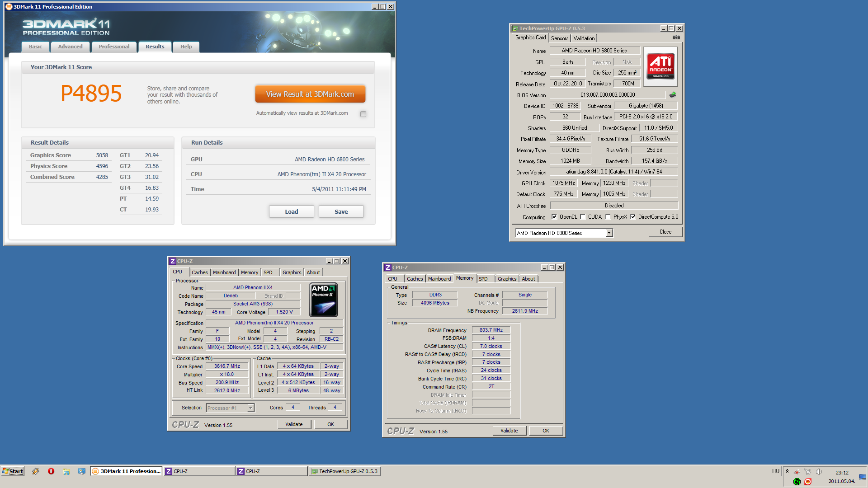This screenshot has width=868, height=488.
Task: Click OK in the CPU-Z Memory window
Action: (546, 431)
